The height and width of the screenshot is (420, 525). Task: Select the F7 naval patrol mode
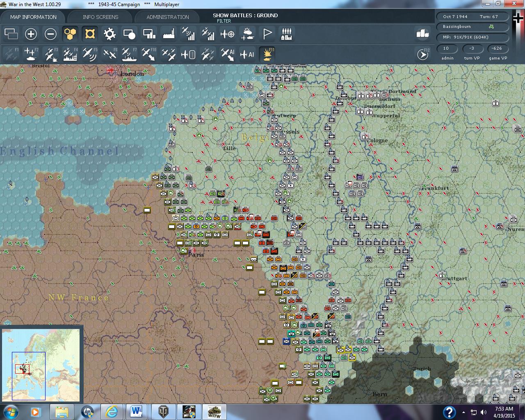[x=129, y=54]
